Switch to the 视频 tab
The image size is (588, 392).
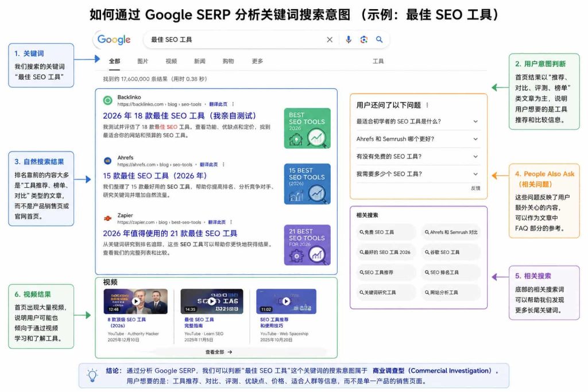click(x=171, y=61)
